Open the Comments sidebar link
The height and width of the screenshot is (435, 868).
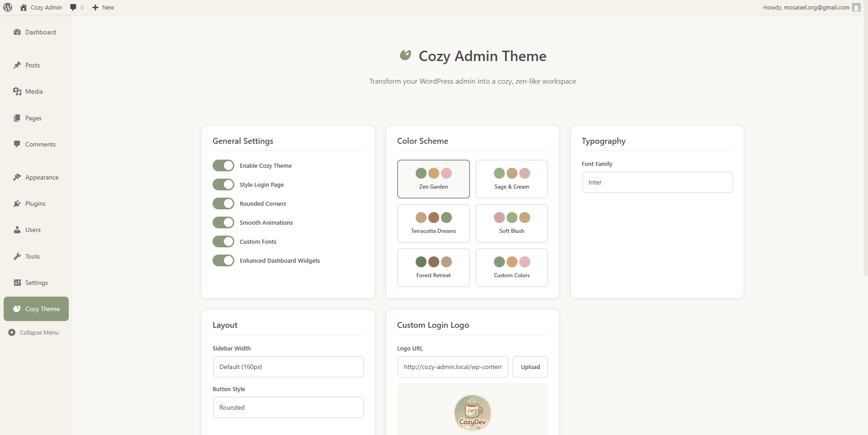[36, 144]
